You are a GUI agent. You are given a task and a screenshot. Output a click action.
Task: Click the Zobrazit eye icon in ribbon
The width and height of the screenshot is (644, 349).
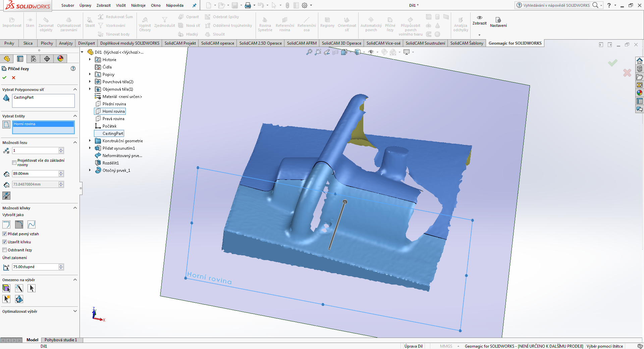point(479,18)
